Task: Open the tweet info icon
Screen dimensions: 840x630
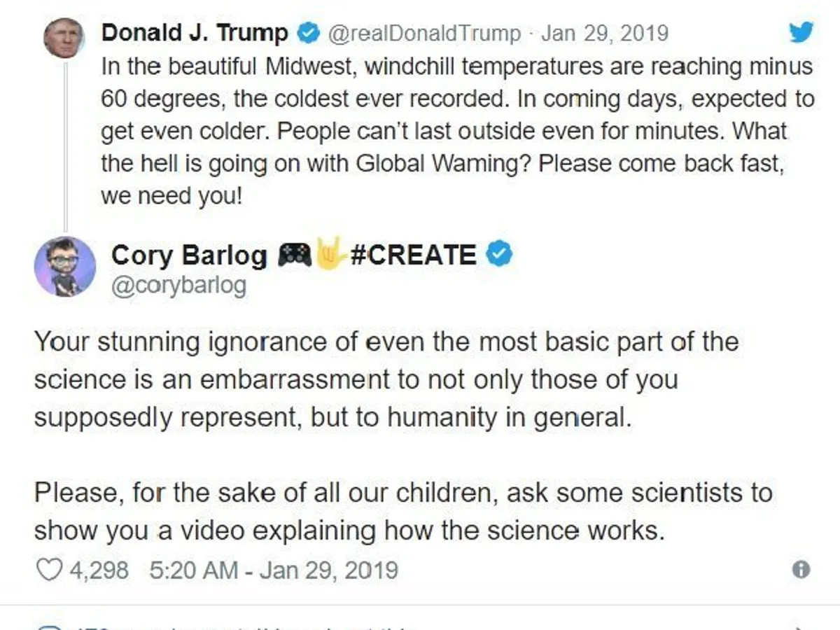Action: pos(801,570)
